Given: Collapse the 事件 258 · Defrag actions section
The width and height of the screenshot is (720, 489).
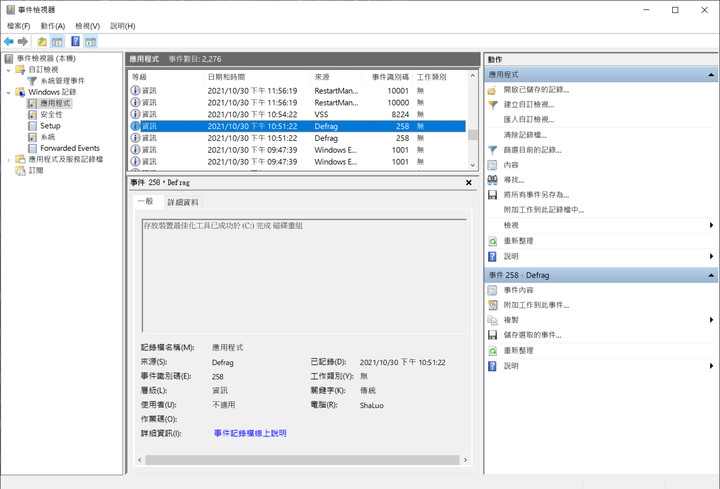Looking at the screenshot, I should (711, 275).
